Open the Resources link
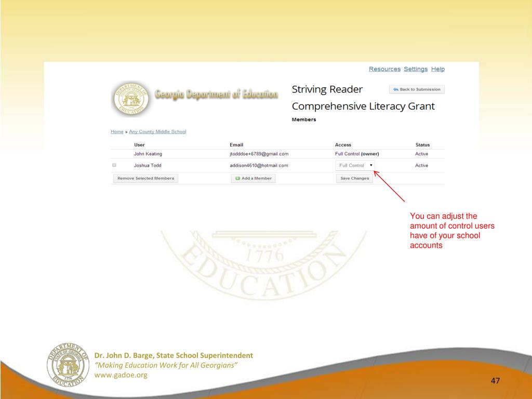Screen dimensions: 532x399 click(x=384, y=69)
